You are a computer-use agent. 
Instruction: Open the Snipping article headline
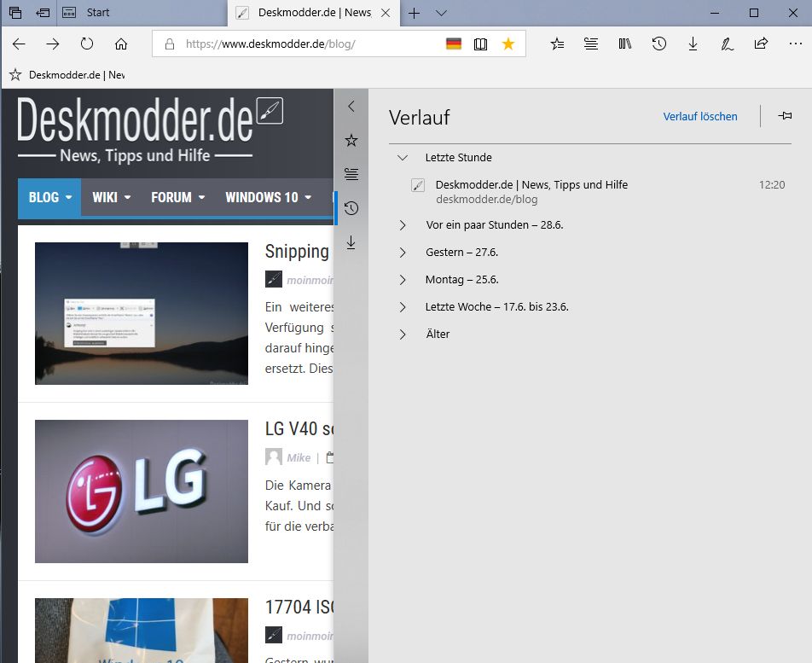point(299,251)
